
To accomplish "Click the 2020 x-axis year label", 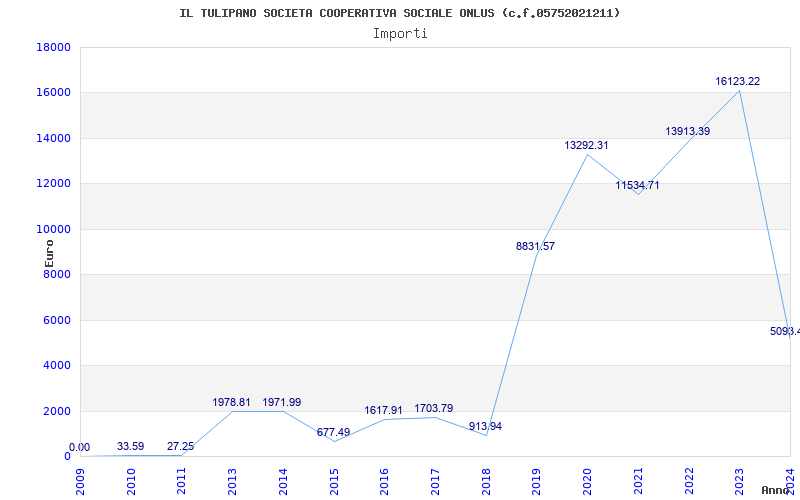I will (x=587, y=481).
